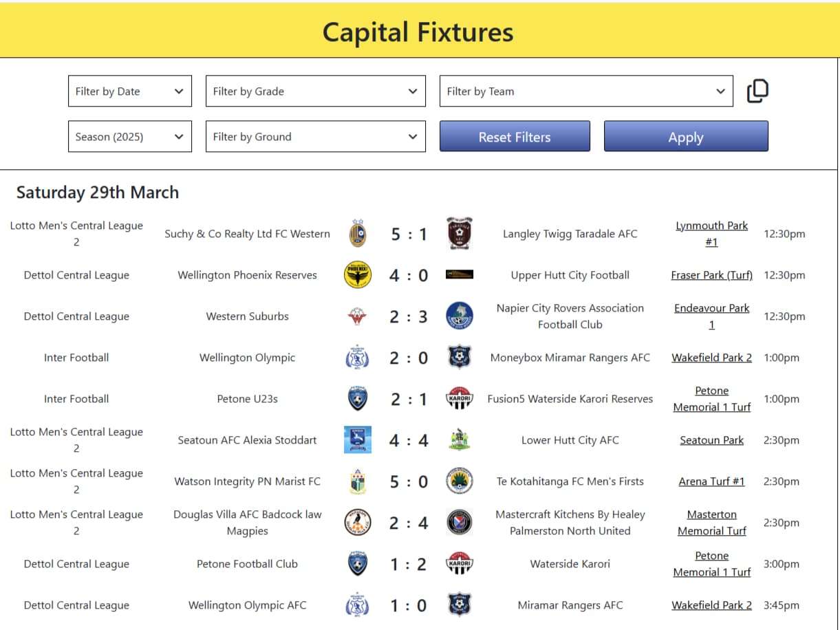
Task: Open the Filter by Date dropdown
Action: pos(130,91)
